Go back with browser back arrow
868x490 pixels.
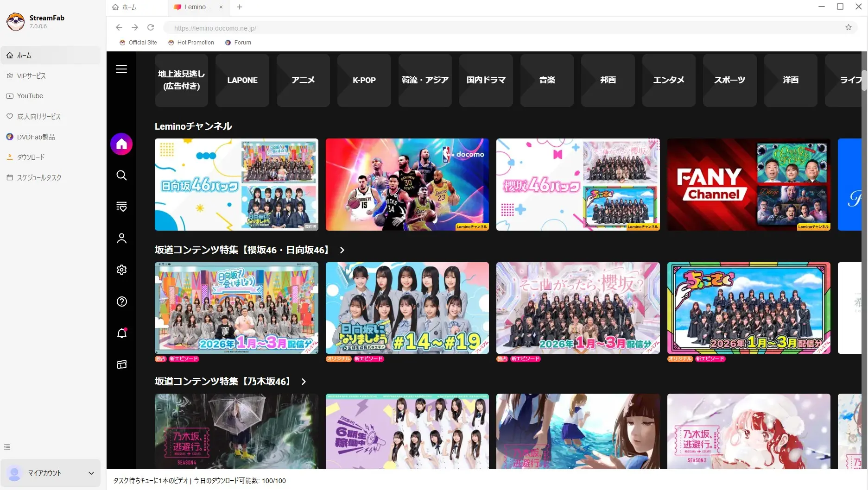[x=119, y=27]
